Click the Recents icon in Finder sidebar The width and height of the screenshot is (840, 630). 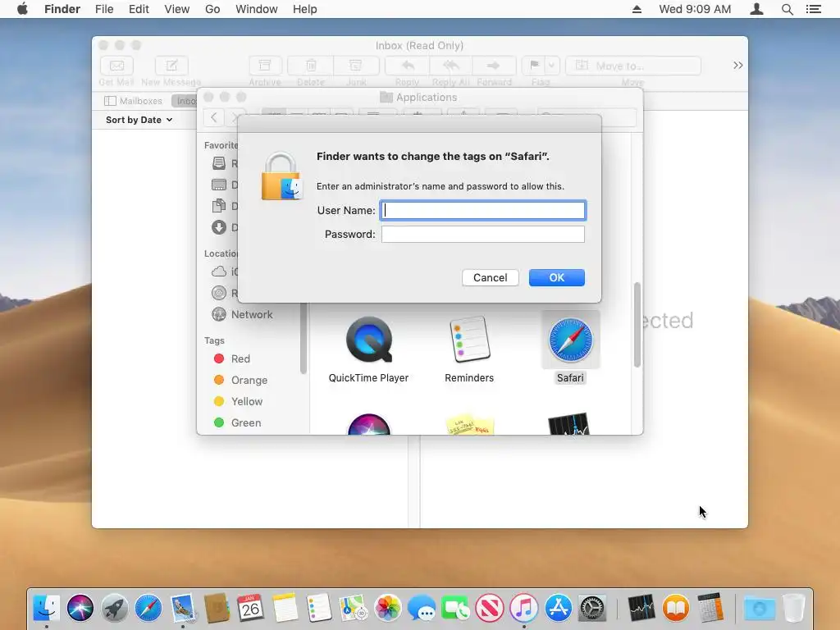(218, 163)
